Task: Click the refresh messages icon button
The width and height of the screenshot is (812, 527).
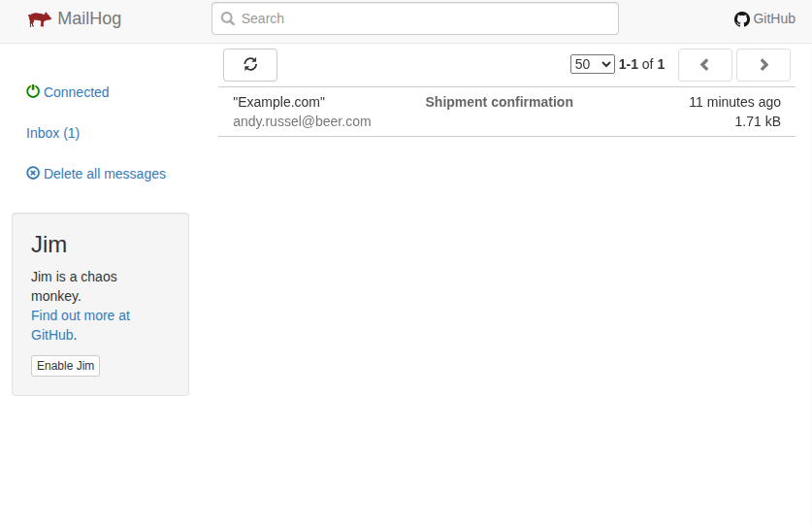Action: click(x=250, y=65)
